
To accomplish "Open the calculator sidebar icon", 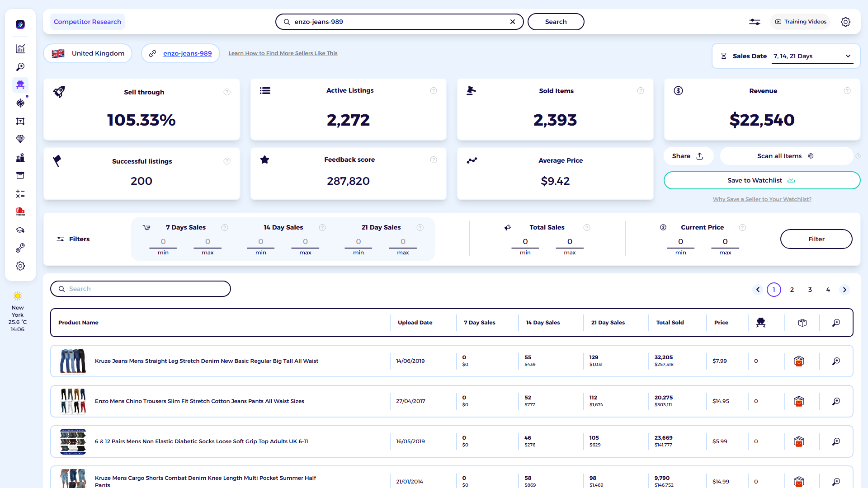I will (x=20, y=194).
